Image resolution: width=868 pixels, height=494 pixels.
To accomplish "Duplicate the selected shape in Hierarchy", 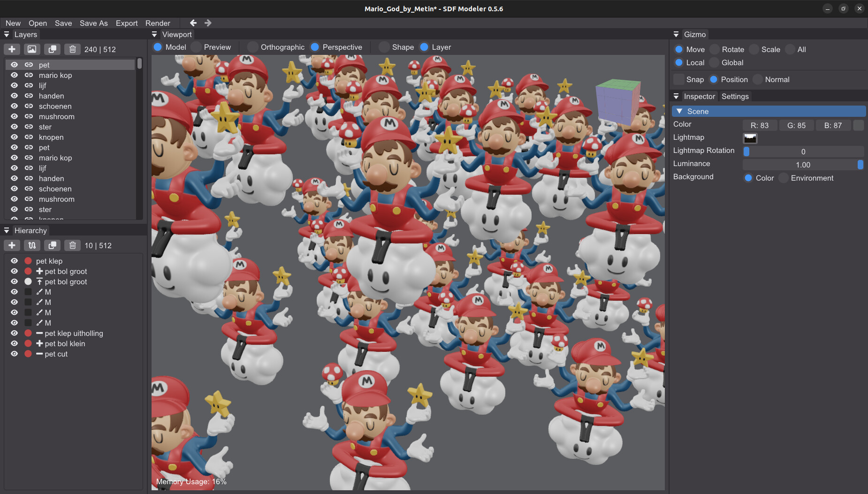I will coord(53,245).
